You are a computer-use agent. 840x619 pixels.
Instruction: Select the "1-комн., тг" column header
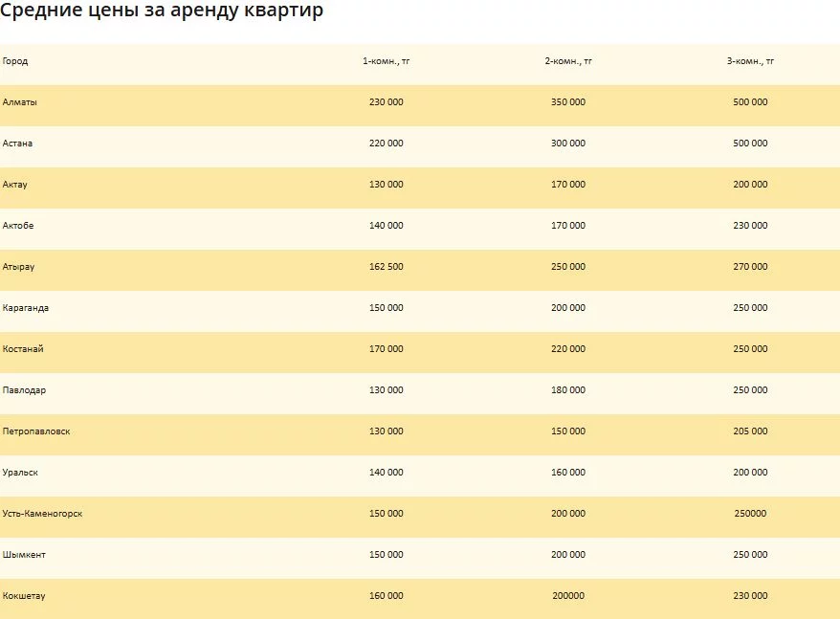tap(386, 61)
